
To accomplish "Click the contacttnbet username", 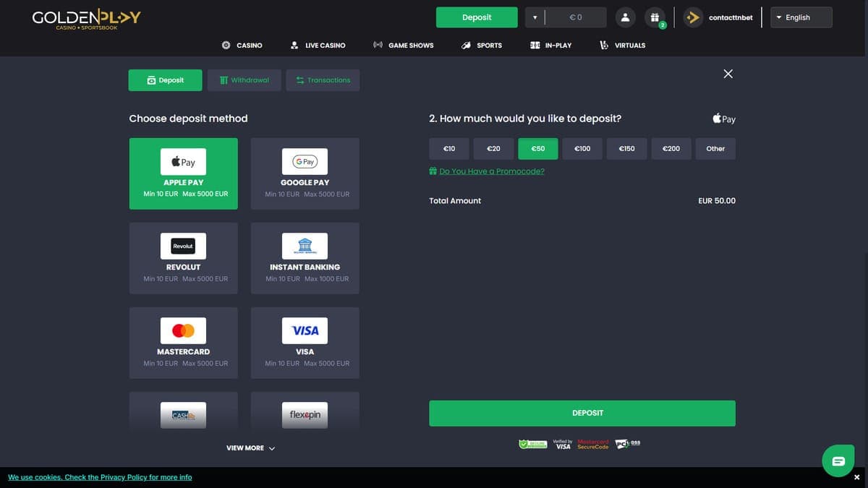I will pos(731,17).
